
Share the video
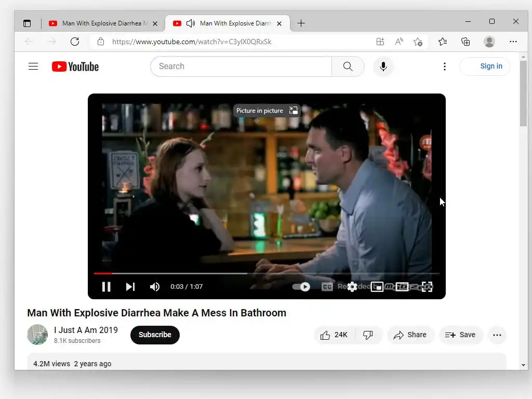click(410, 335)
